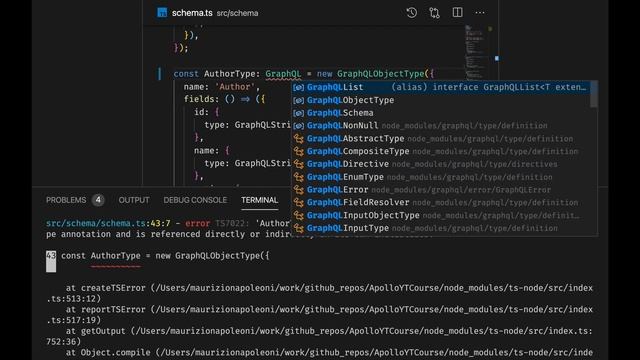
Task: Choose GraphQLAbstractType autocomplete suggestion
Action: tap(441, 138)
